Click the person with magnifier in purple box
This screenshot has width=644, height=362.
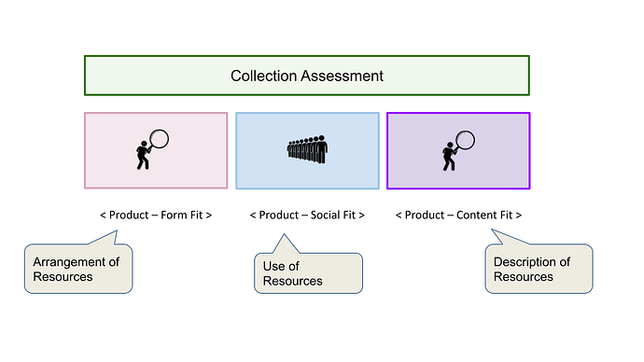458,150
